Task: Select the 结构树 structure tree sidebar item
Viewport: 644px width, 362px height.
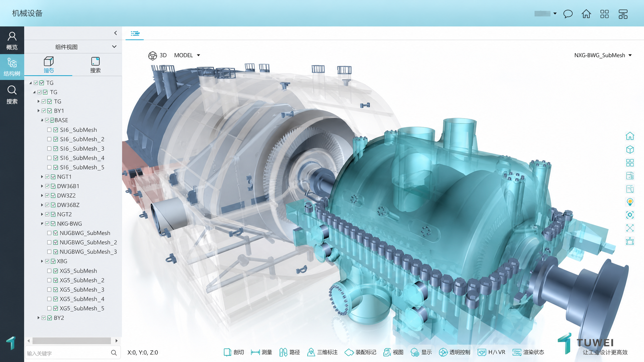Action: pyautogui.click(x=12, y=67)
